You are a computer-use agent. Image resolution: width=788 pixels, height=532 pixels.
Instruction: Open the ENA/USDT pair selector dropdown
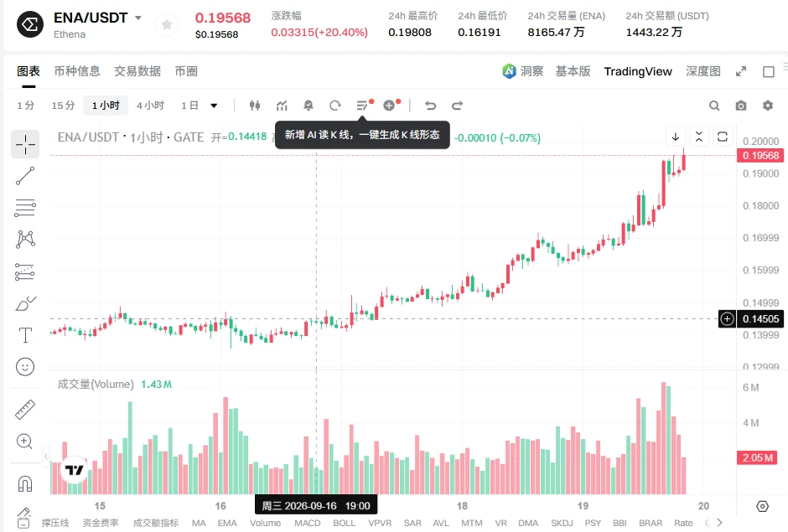tap(138, 18)
